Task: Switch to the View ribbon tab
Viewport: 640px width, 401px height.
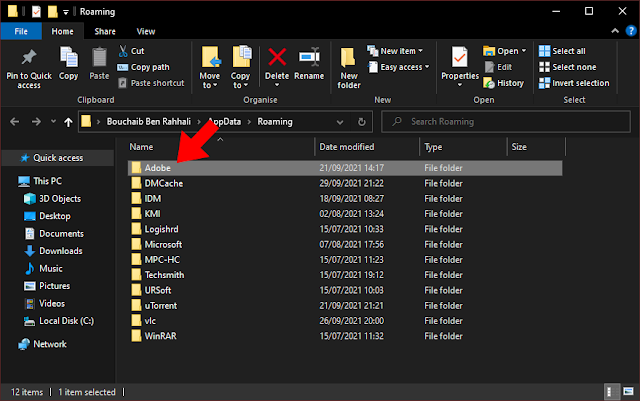Action: point(146,31)
